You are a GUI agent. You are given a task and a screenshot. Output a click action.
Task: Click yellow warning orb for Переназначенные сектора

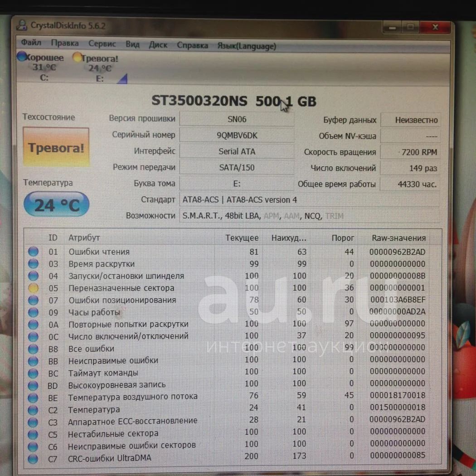point(34,288)
